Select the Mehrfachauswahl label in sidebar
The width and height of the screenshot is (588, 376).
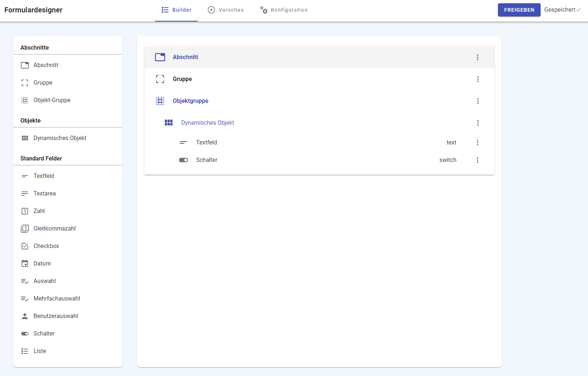pyautogui.click(x=57, y=299)
